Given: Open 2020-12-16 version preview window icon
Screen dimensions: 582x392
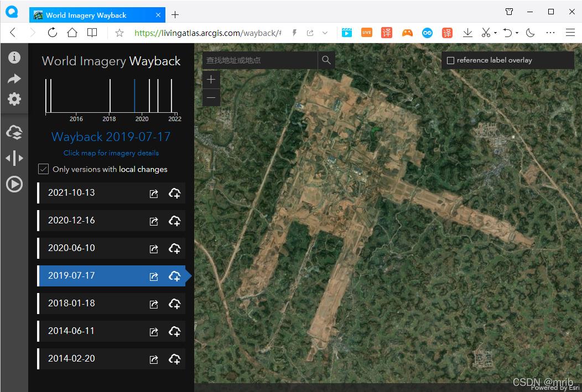Looking at the screenshot, I should [x=154, y=221].
